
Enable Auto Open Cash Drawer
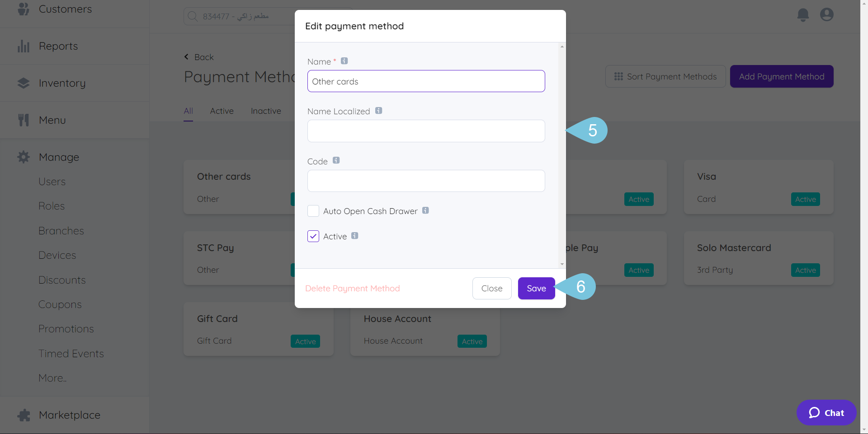[x=313, y=211]
